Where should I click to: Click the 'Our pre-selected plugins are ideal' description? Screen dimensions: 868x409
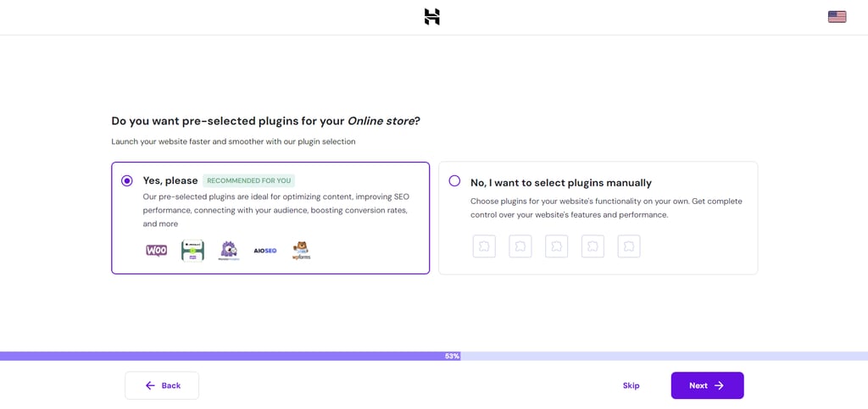[276, 210]
